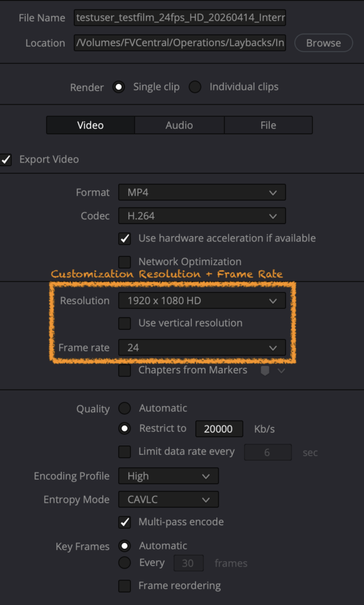The height and width of the screenshot is (605, 364).
Task: Expand the Resolution dropdown menu
Action: click(x=201, y=301)
